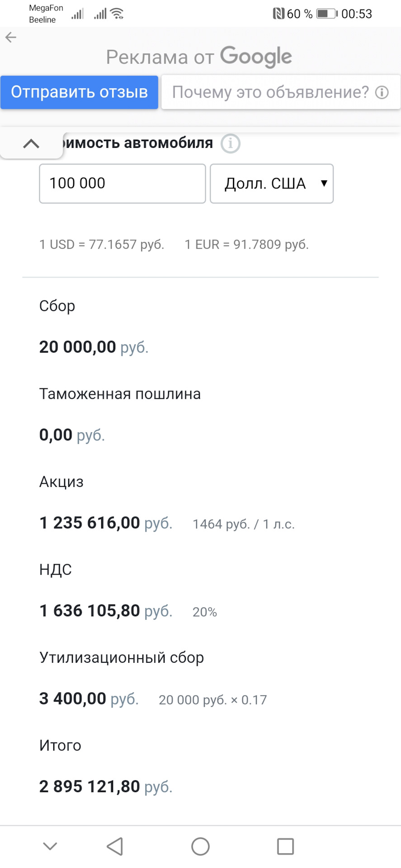401x868 pixels.
Task: Click 'Отправить отзыв' button
Action: pyautogui.click(x=79, y=92)
